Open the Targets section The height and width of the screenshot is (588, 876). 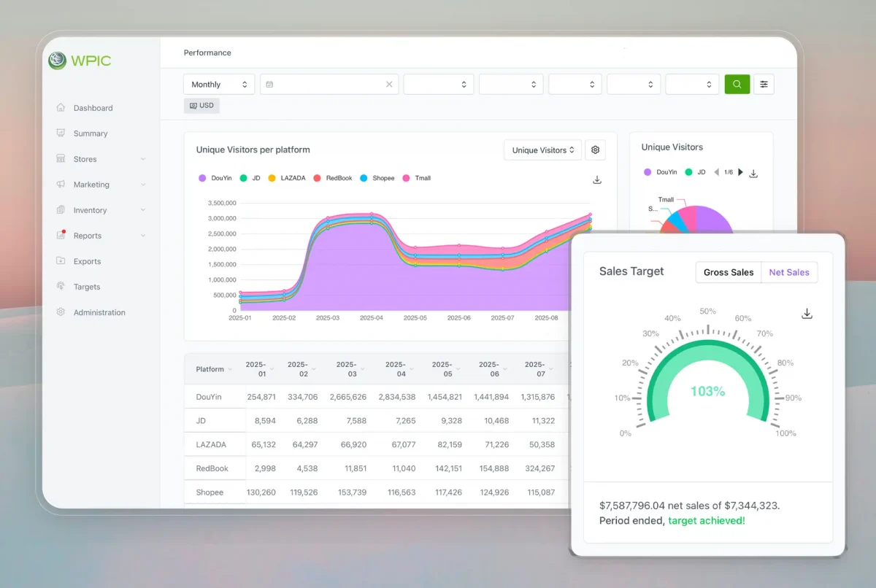point(85,286)
